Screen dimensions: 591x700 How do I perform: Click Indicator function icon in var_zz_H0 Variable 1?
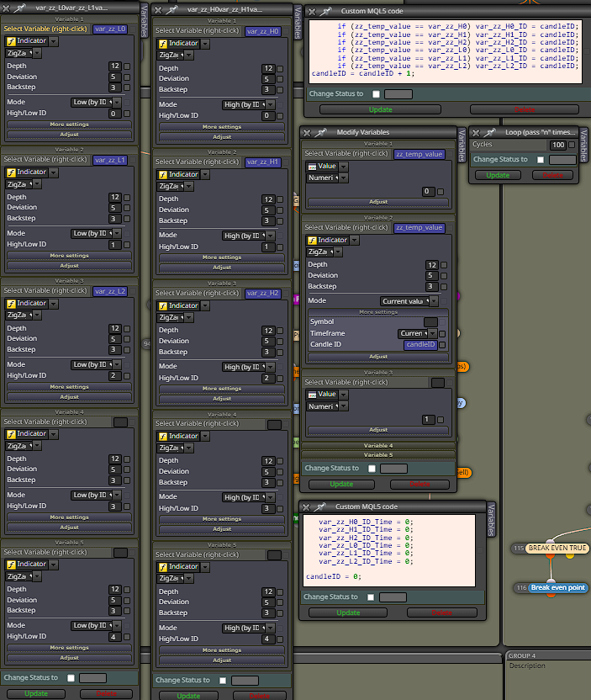[x=163, y=44]
